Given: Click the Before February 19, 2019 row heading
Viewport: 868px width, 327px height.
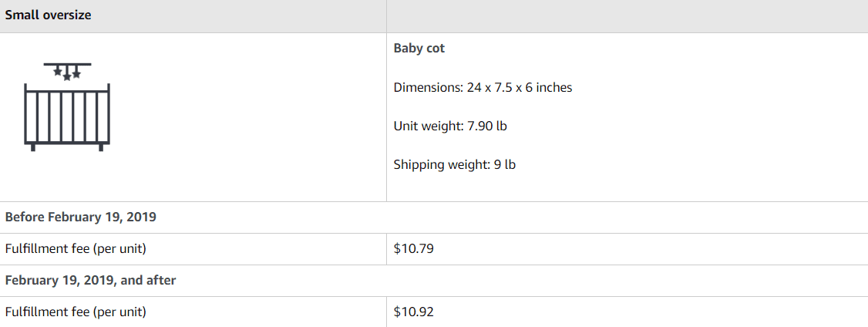Looking at the screenshot, I should click(x=81, y=217).
